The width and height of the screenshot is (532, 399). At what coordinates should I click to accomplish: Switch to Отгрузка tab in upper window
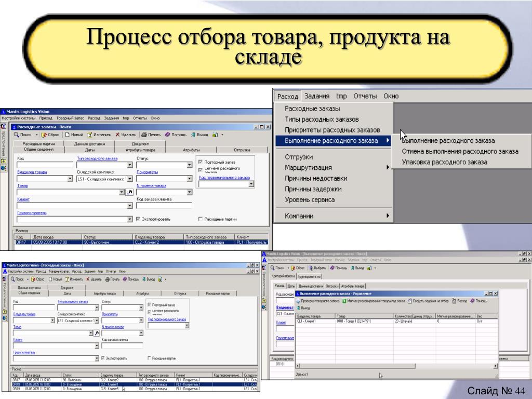pyautogui.click(x=242, y=150)
